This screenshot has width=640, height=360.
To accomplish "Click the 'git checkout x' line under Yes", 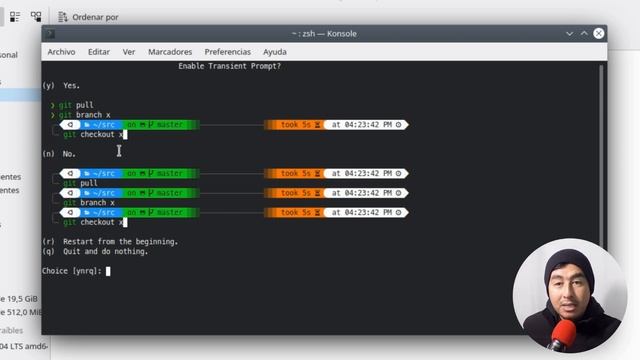I will 95,134.
